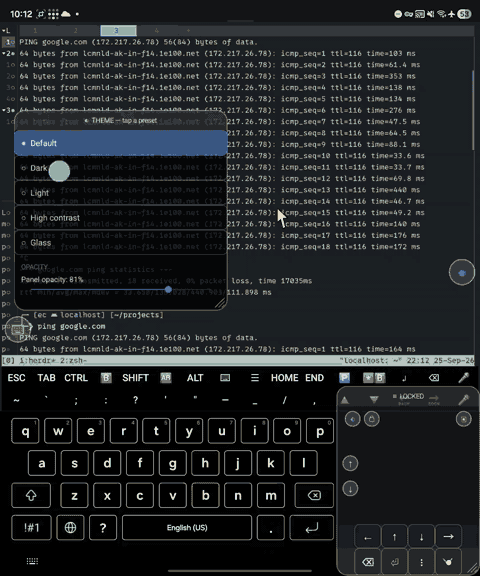Toggle the LOCKED indicator on touchpad panel

408,396
